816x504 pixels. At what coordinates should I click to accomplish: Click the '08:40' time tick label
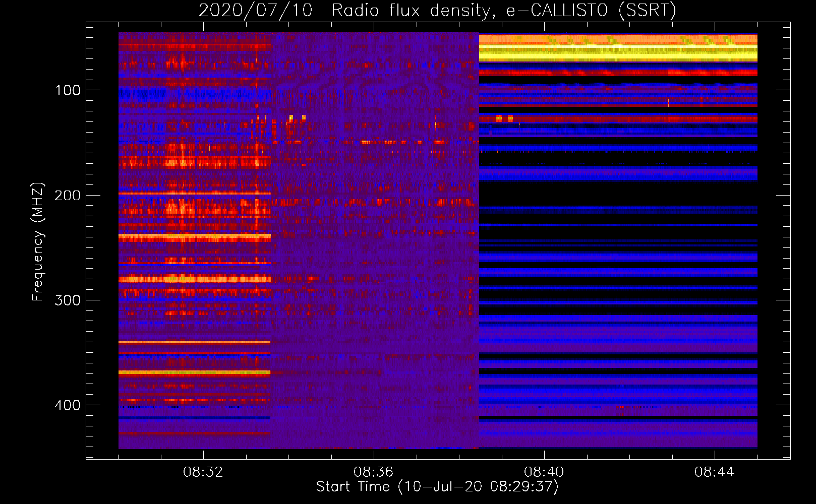tap(544, 472)
